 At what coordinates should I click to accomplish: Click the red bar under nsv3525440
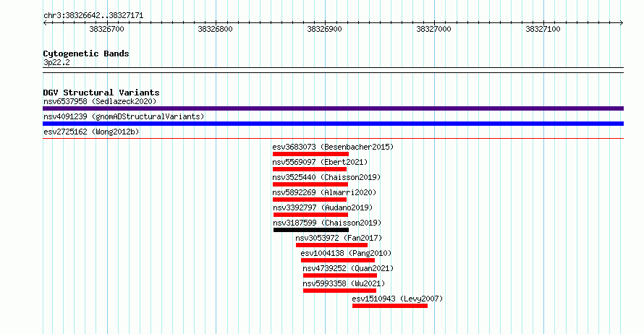coord(310,184)
